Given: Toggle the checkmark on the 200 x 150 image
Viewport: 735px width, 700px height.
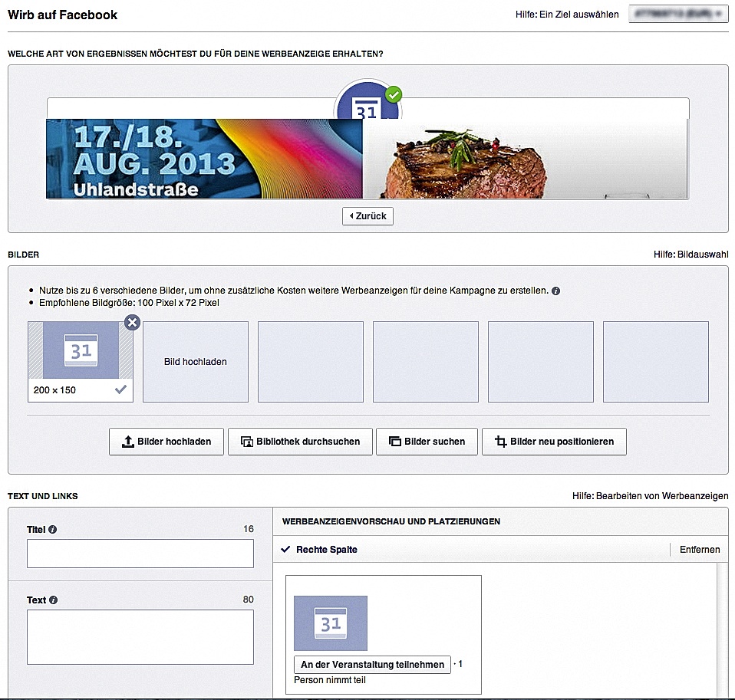Looking at the screenshot, I should [120, 389].
